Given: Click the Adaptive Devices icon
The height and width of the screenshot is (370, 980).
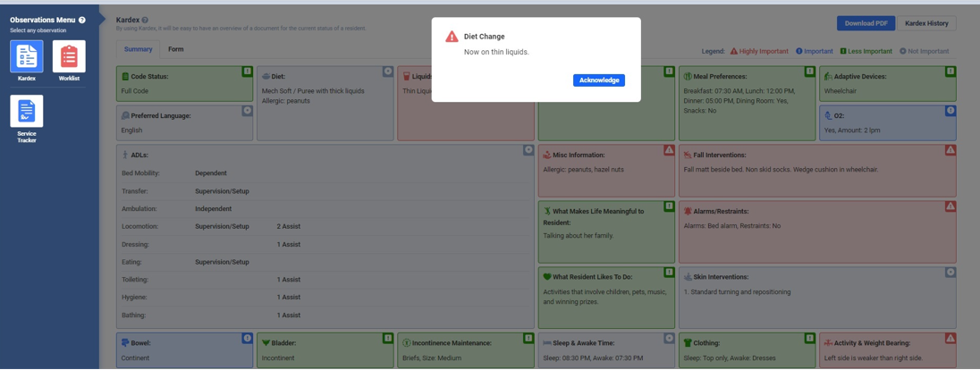Looking at the screenshot, I should (828, 76).
